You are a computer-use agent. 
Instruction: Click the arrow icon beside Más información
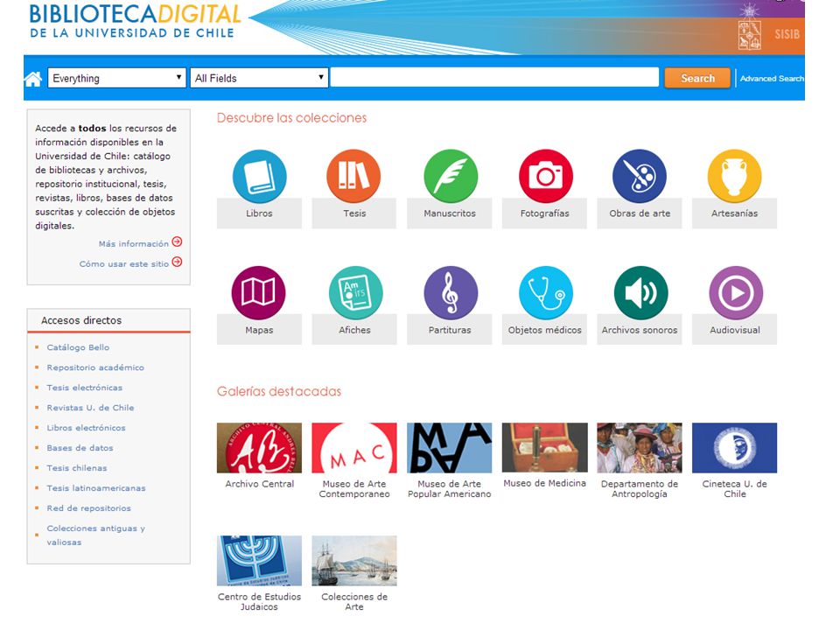[x=177, y=242]
